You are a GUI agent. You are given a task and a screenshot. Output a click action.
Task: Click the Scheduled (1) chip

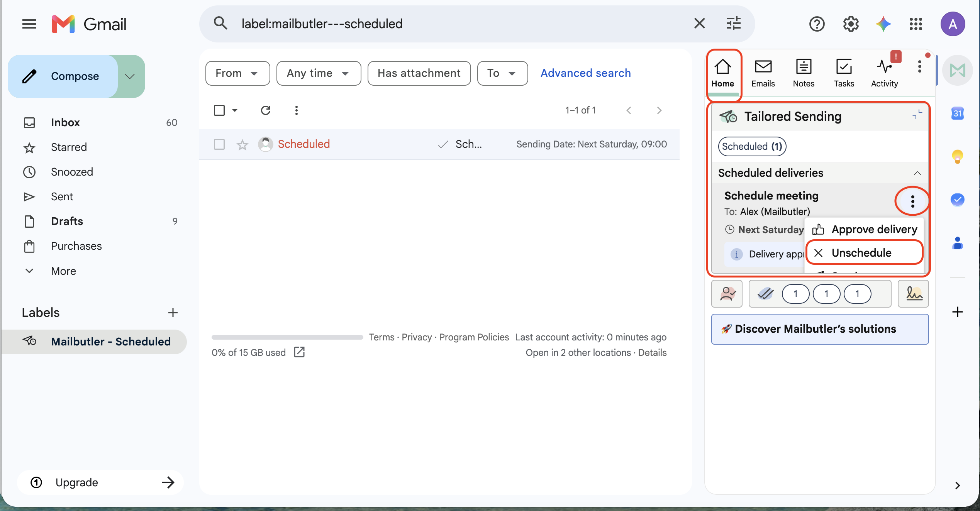[x=752, y=147]
